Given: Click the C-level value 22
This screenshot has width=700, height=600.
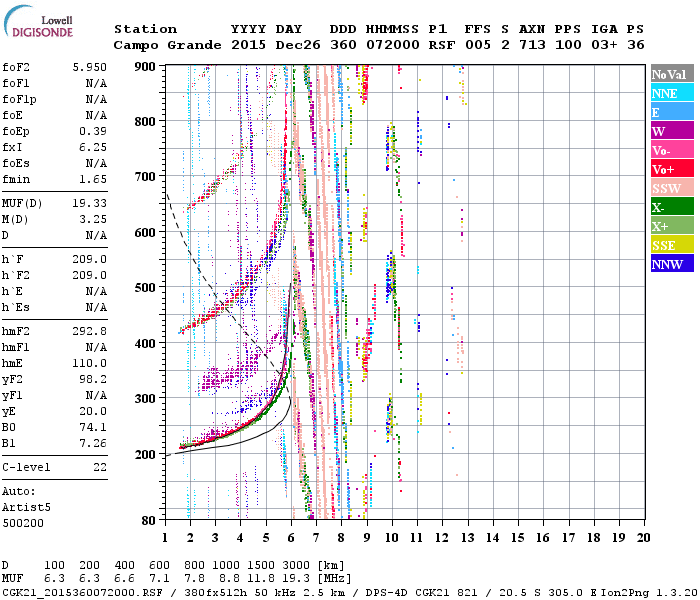Looking at the screenshot, I should pos(100,467).
